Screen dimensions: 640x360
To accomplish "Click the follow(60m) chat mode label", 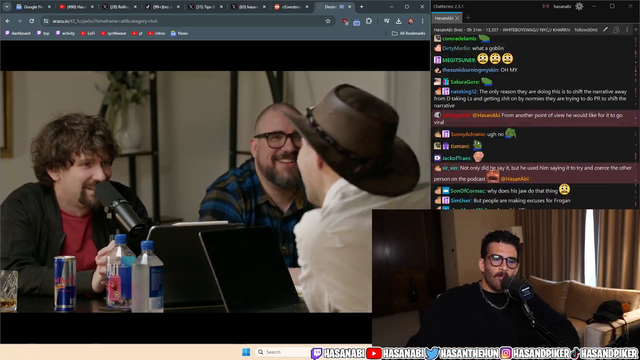I will click(x=586, y=30).
